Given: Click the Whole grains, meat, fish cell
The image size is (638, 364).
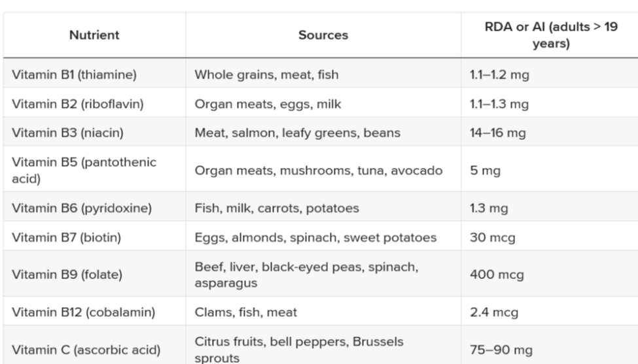Looking at the screenshot, I should [x=266, y=74].
